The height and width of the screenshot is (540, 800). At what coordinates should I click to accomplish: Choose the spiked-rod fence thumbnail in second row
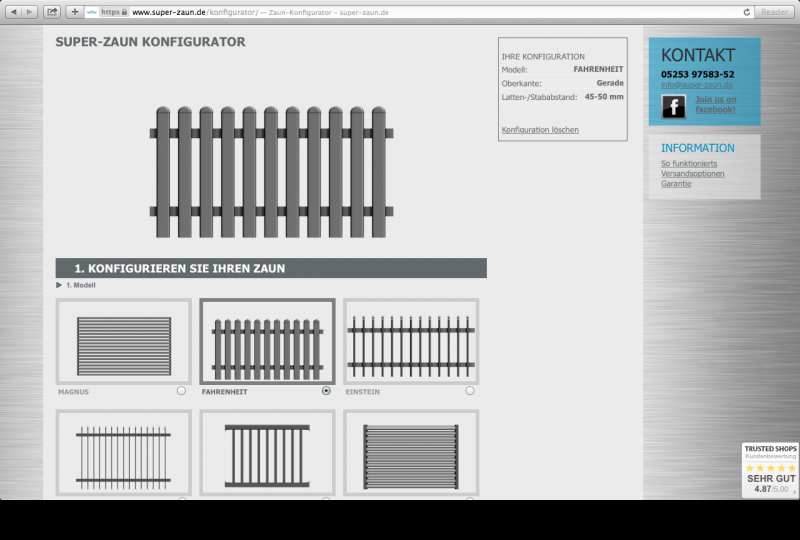(124, 452)
